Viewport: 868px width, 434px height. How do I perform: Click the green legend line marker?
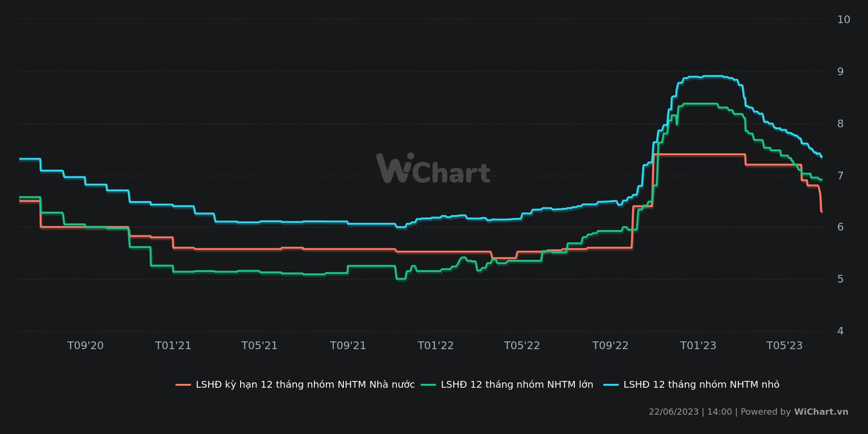click(x=428, y=385)
